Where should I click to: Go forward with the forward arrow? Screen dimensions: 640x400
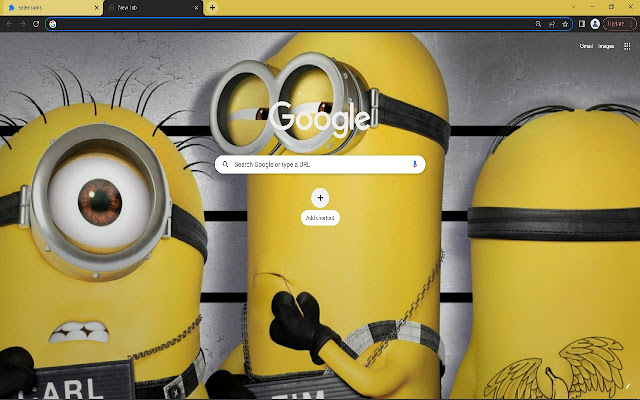22,24
